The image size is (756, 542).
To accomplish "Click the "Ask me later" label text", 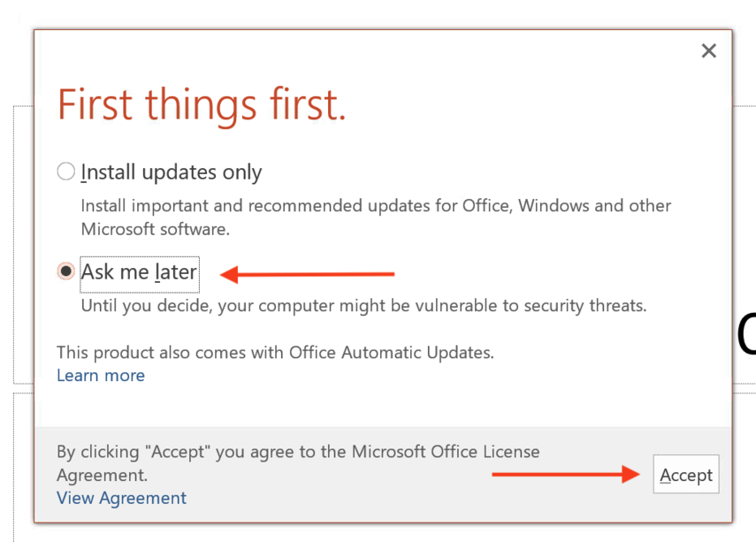I will click(139, 272).
